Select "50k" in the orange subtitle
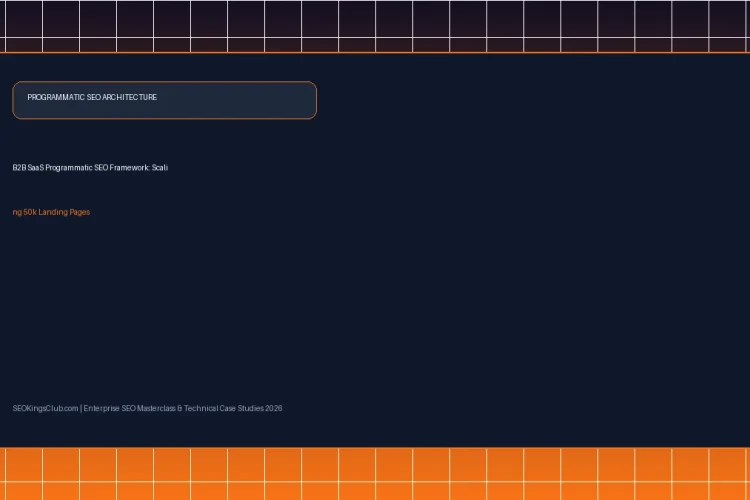Viewport: 750px width, 500px height. coord(30,212)
